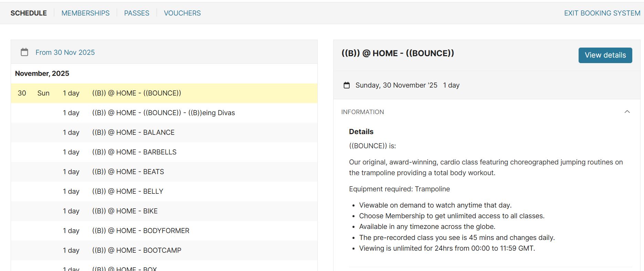
Task: Collapse the INFORMATION section chevron
Action: [627, 112]
